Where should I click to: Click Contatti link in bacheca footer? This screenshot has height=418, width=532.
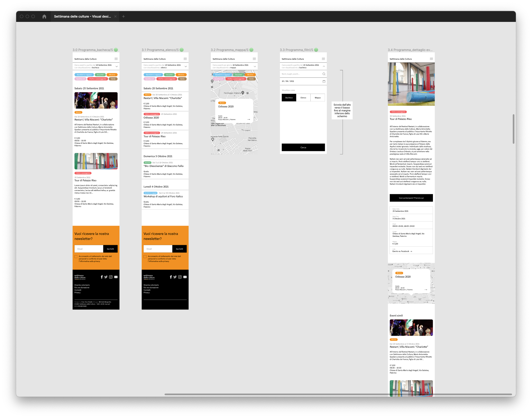78,290
